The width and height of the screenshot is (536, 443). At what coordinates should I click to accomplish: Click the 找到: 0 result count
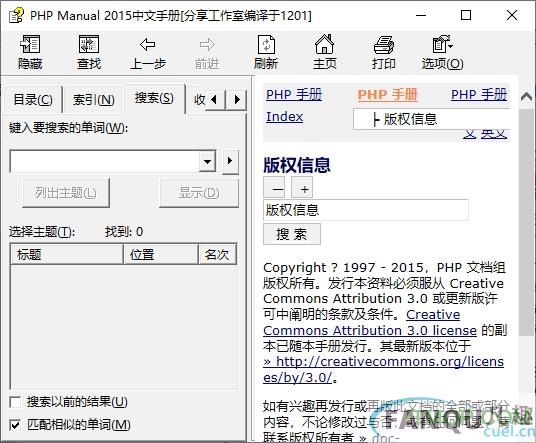click(124, 232)
